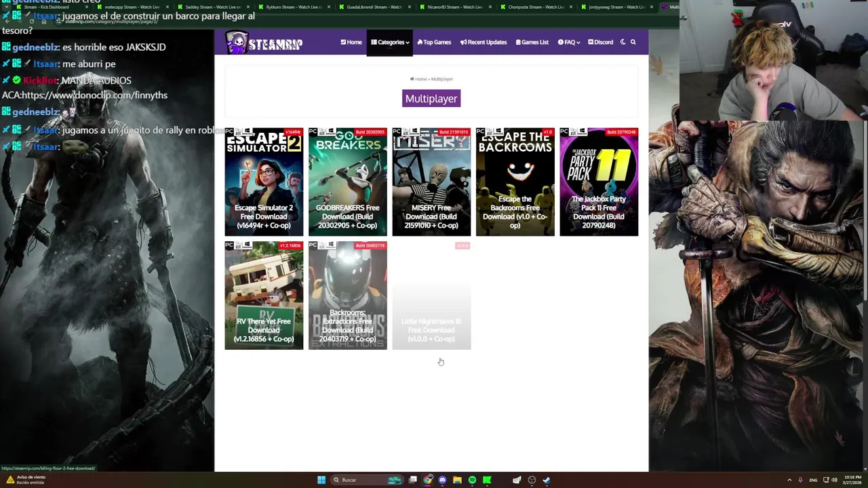Open Task View on the taskbar
The height and width of the screenshot is (488, 868).
coord(412,480)
